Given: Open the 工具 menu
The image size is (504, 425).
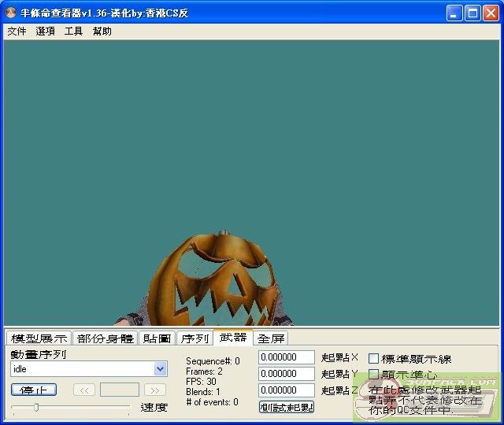Looking at the screenshot, I should click(73, 31).
